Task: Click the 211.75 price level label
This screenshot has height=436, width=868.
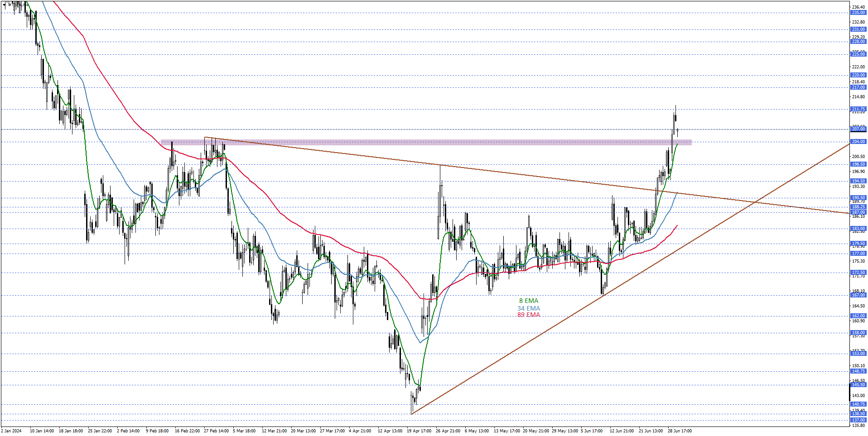Action: point(858,109)
